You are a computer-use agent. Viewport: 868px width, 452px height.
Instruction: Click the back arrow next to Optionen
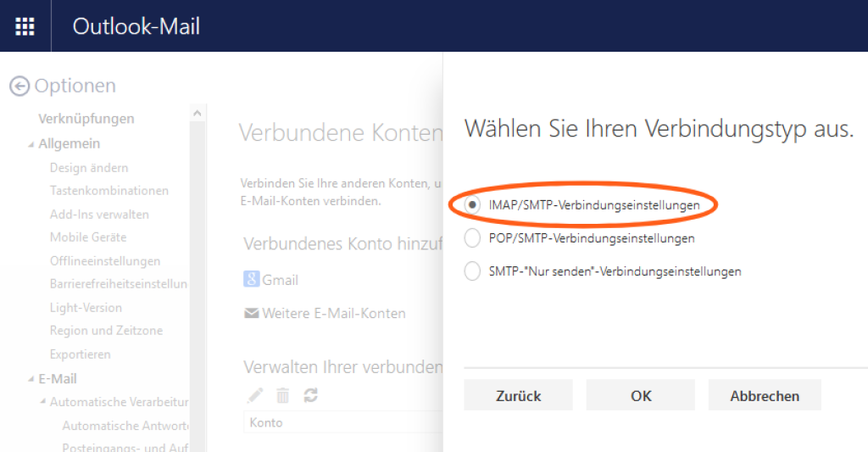19,86
